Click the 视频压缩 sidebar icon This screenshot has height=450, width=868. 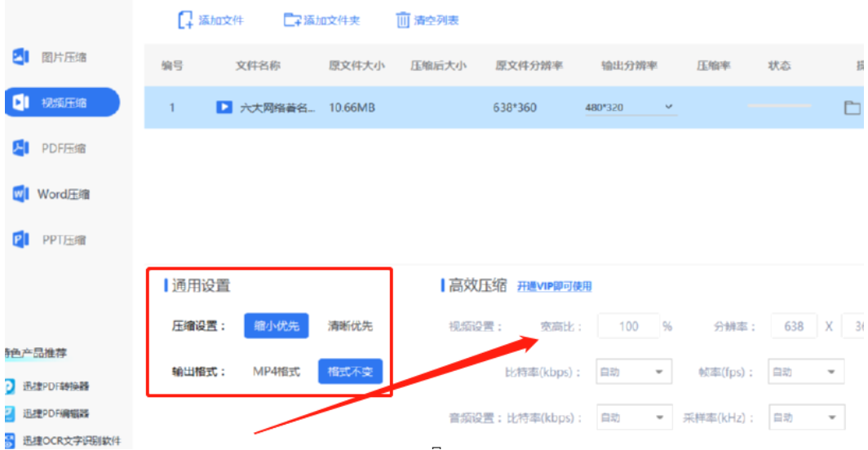click(20, 103)
